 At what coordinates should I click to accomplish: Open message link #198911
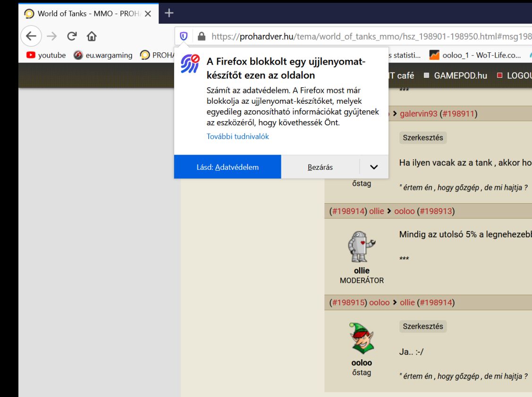point(458,114)
